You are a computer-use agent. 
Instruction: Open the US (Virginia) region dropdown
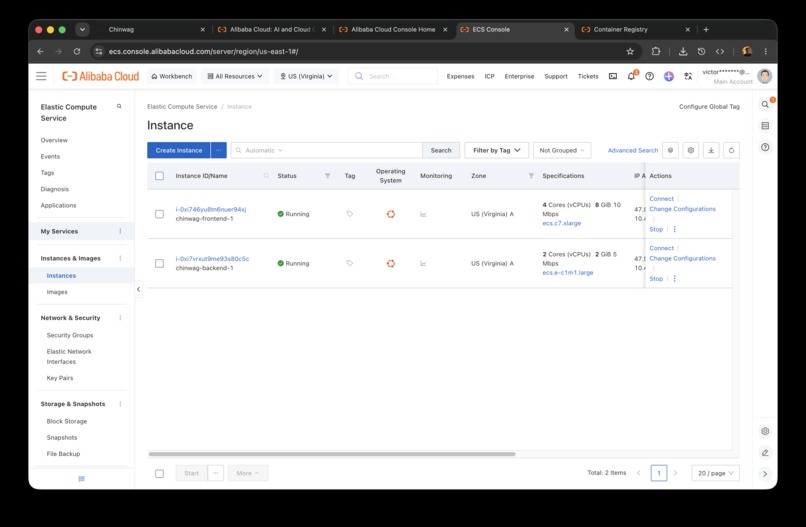point(306,76)
